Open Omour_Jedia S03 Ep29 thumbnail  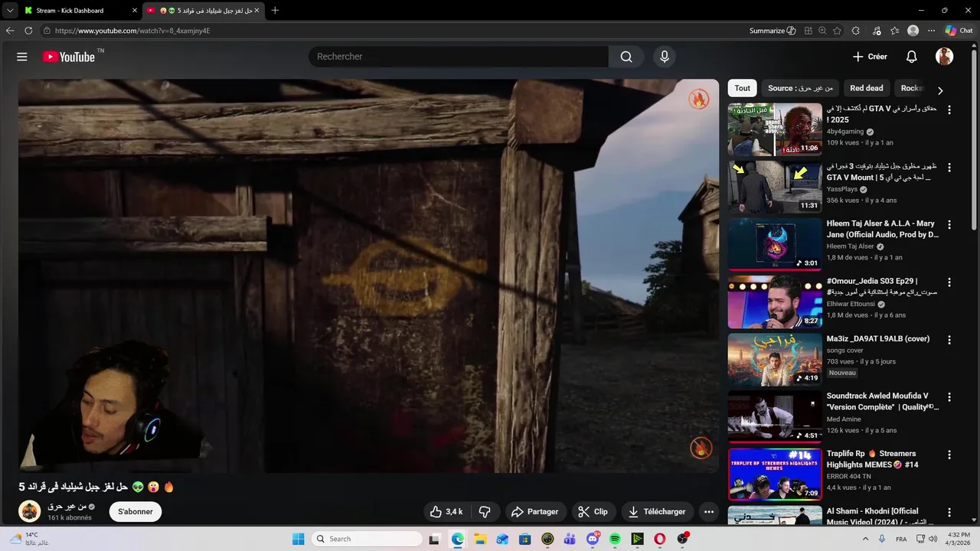click(x=775, y=302)
